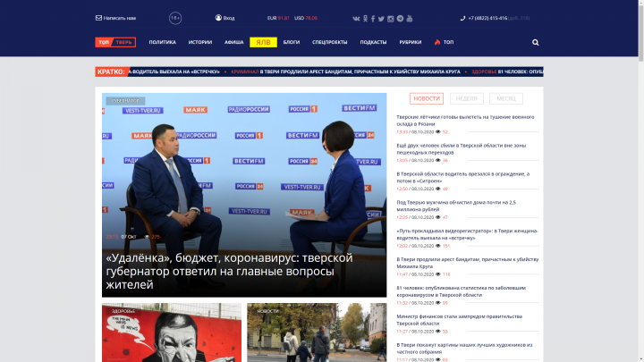Click the ГУБЕРНАТОР tag on main photo
This screenshot has width=644, height=362.
[x=125, y=100]
